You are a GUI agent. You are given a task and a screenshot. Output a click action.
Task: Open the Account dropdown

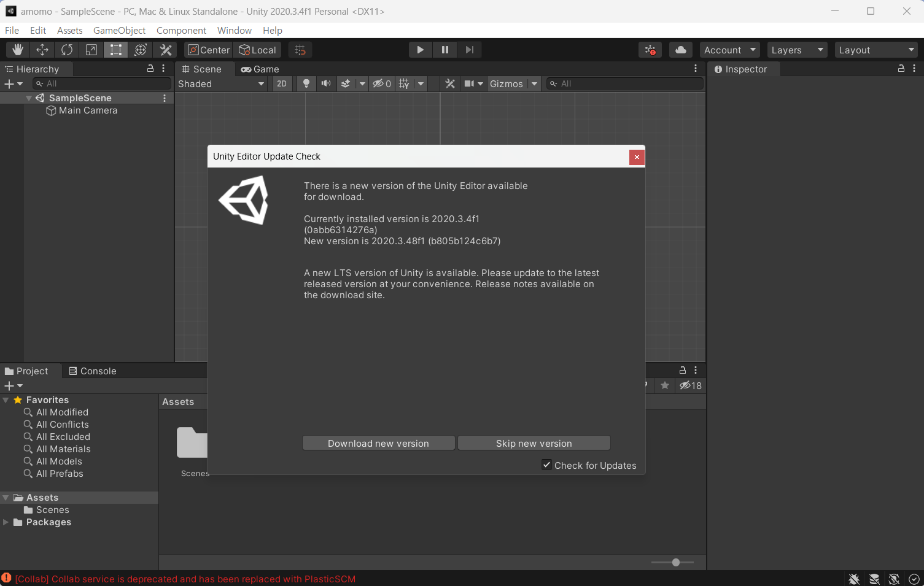pos(730,50)
